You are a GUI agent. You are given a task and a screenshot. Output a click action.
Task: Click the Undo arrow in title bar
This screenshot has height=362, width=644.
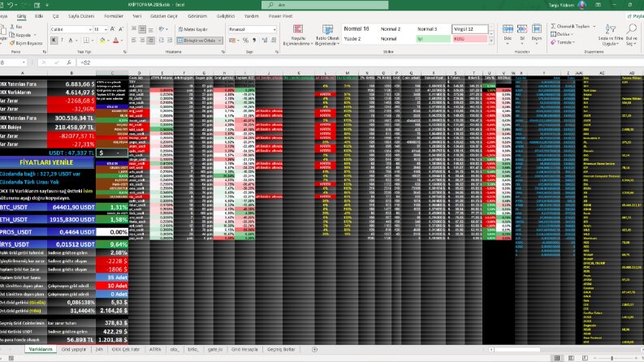click(10, 5)
